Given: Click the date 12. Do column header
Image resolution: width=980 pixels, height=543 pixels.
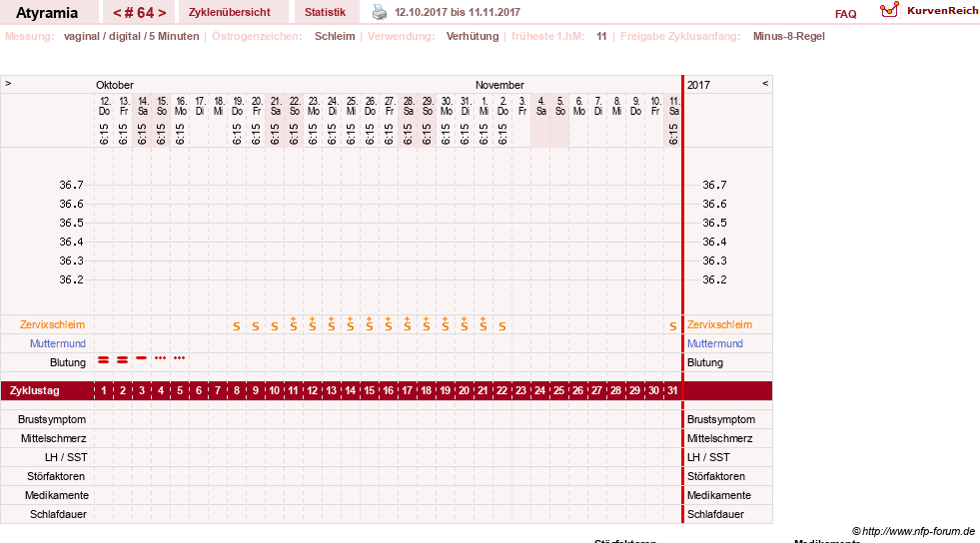Looking at the screenshot, I should point(104,106).
